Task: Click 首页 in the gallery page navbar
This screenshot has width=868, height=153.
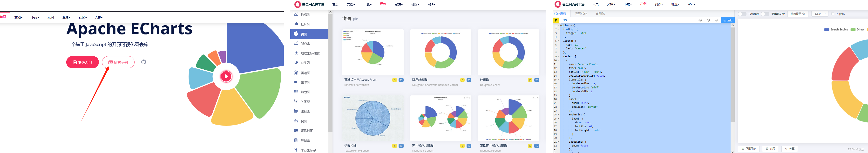Action: tap(335, 4)
